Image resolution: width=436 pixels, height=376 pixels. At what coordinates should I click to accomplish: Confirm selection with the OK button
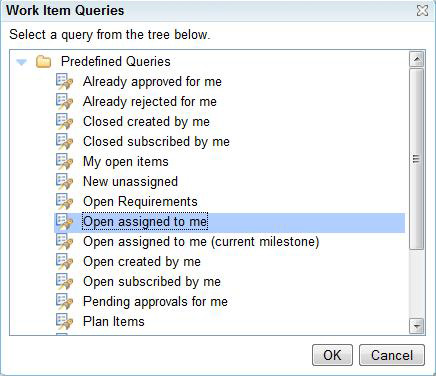tap(332, 355)
